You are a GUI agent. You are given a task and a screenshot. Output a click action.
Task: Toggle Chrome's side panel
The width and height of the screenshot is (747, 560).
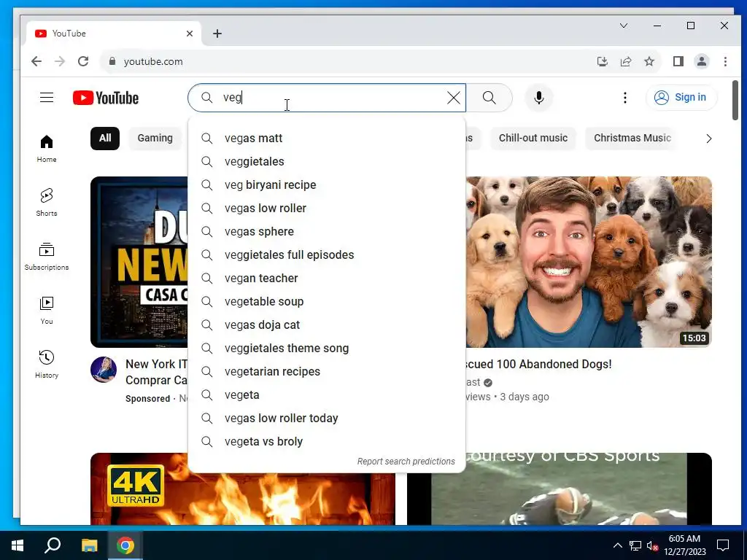point(678,61)
